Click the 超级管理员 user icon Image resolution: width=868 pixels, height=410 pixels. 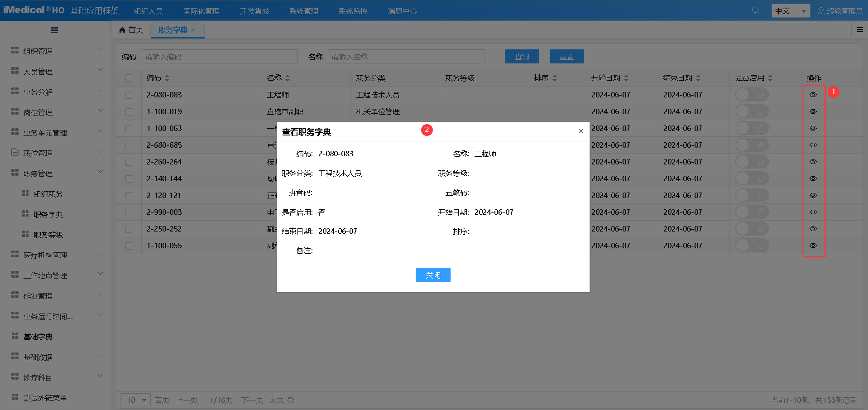click(821, 11)
